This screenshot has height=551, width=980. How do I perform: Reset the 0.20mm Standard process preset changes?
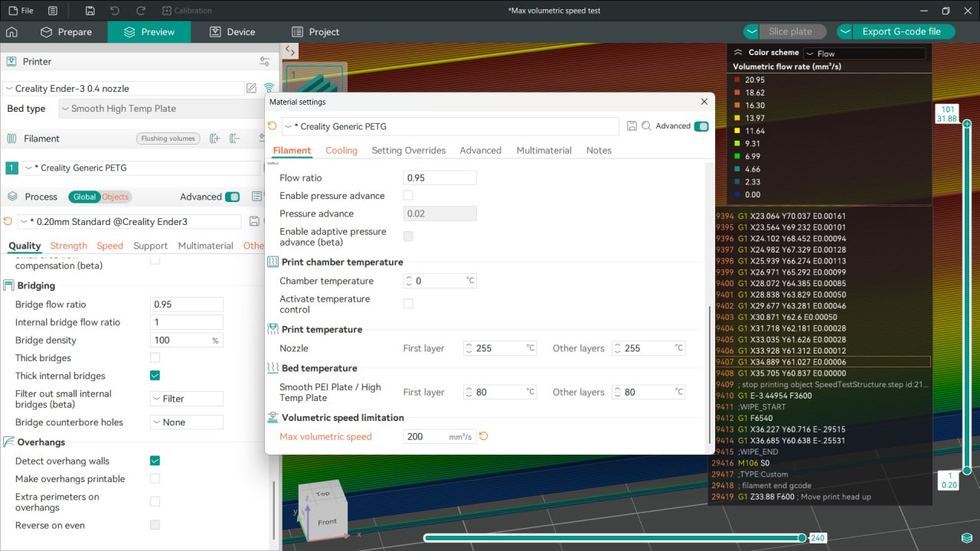pyautogui.click(x=8, y=221)
